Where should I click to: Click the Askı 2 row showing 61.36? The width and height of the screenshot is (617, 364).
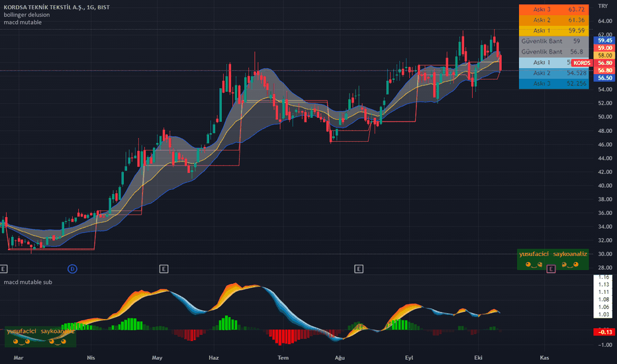553,20
